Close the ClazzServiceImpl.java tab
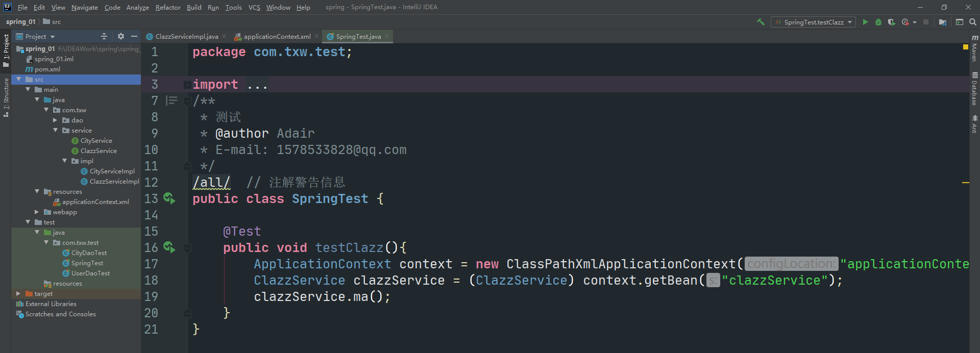Image resolution: width=980 pixels, height=353 pixels. (x=224, y=36)
